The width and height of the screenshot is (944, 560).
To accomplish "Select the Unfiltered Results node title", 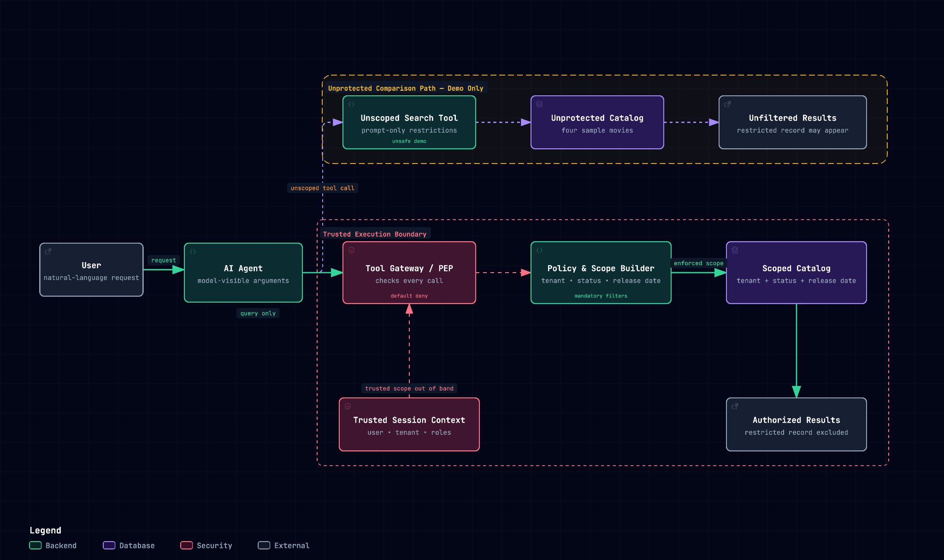I will (x=793, y=118).
